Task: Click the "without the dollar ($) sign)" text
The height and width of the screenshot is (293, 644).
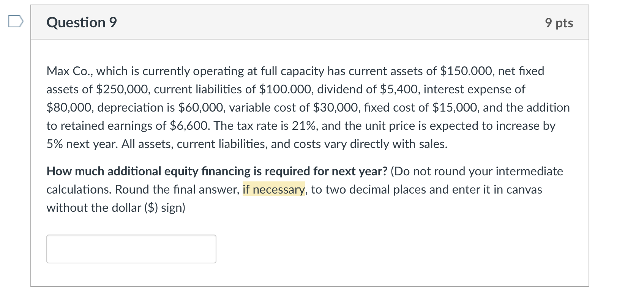Action: click(x=116, y=208)
